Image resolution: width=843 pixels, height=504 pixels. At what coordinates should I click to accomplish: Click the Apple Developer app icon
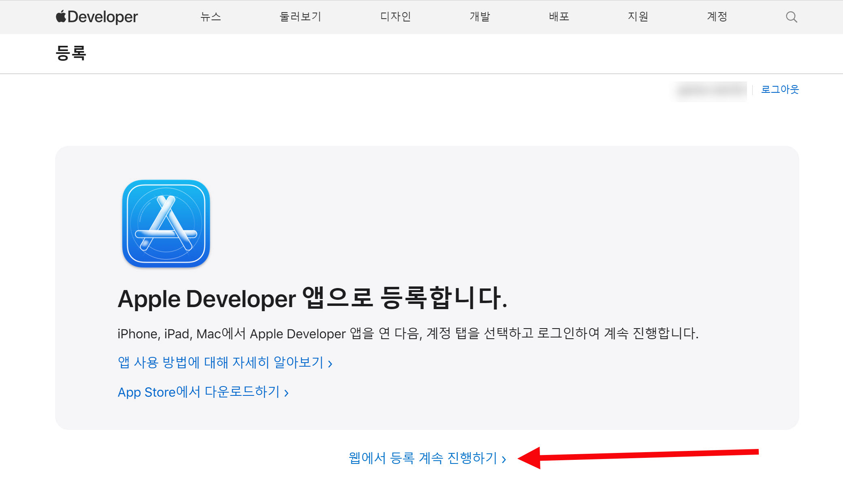coord(166,224)
